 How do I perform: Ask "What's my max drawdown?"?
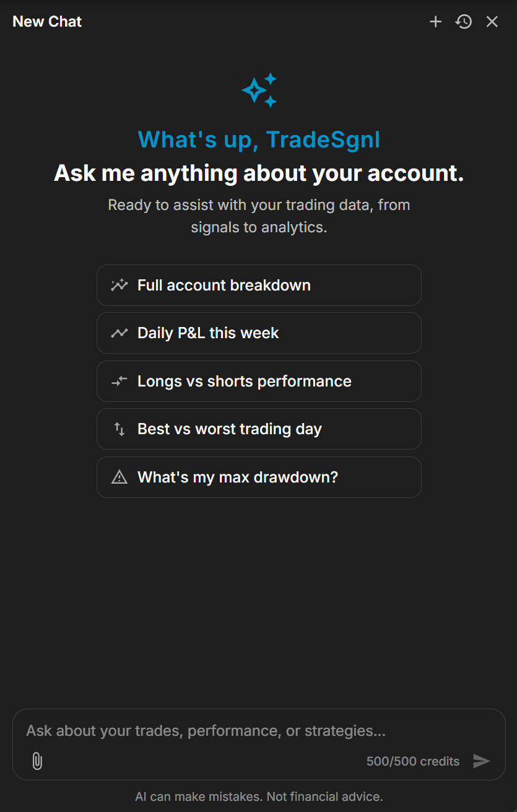tap(259, 478)
